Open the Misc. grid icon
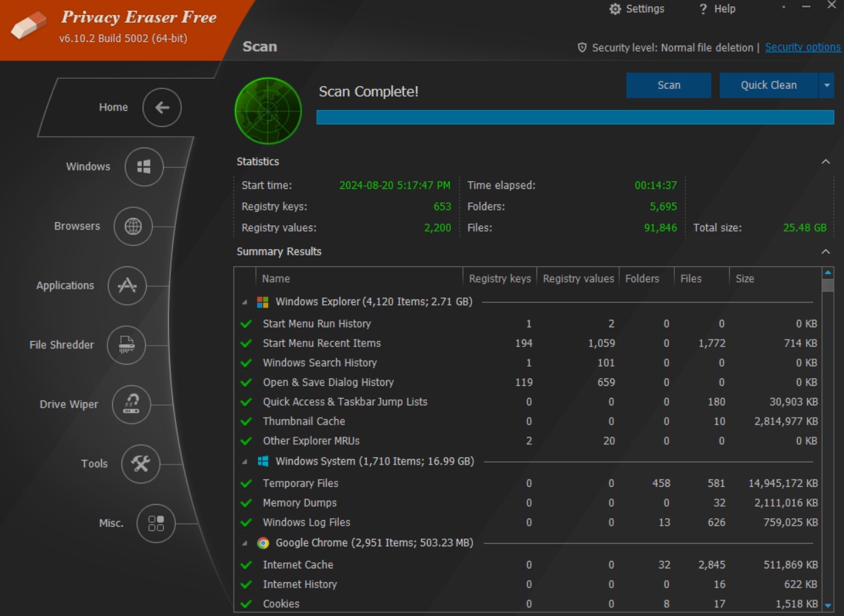Screen dimensions: 844x616 tap(156, 524)
